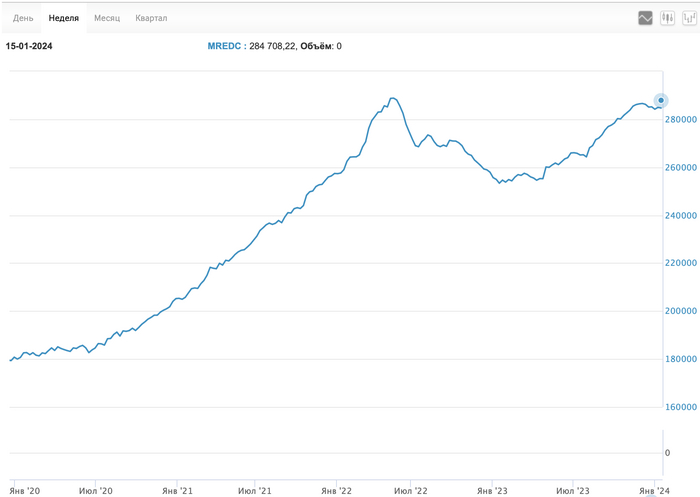Switch to the Квартал tab
This screenshot has height=497, width=700.
[x=151, y=18]
